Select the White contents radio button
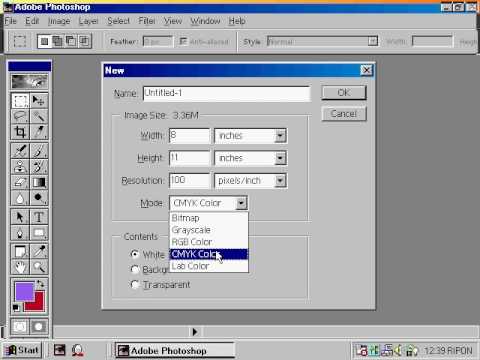Image resolution: width=480 pixels, height=360 pixels. tap(135, 254)
